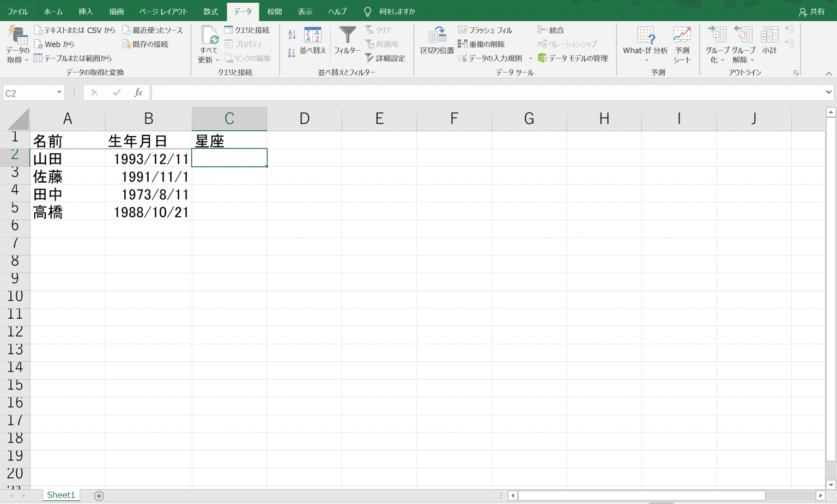Select cell containing 山田
837x504 pixels.
[68, 158]
